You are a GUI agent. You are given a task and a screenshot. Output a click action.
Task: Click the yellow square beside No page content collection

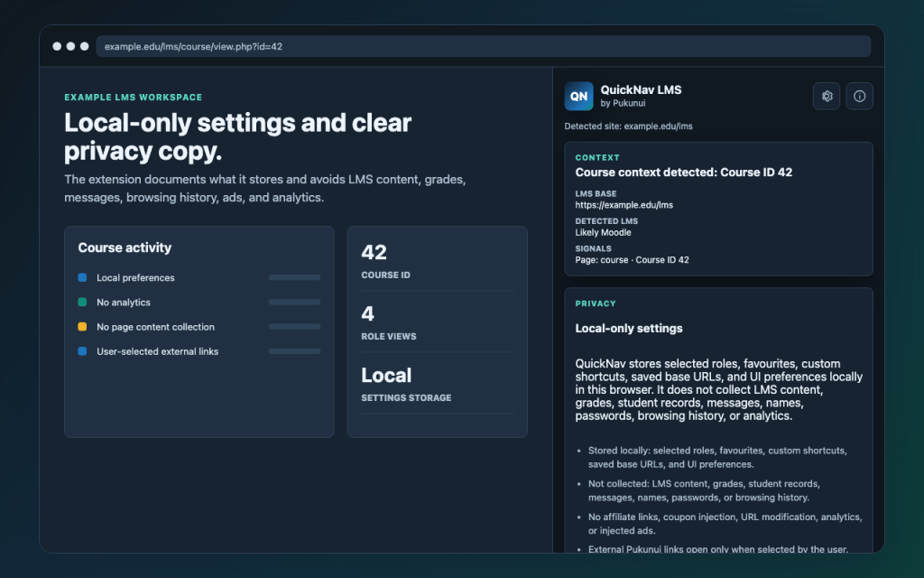click(x=82, y=327)
